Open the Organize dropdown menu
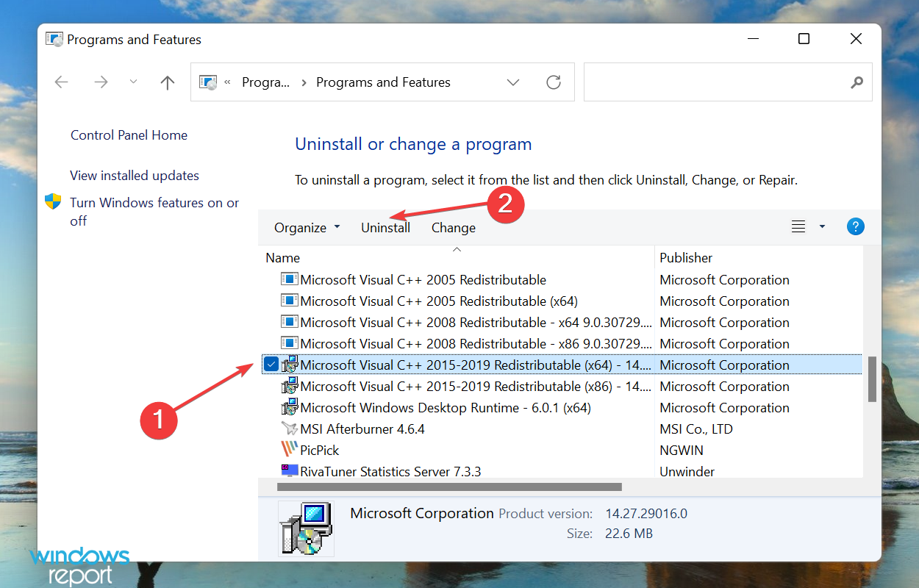This screenshot has height=588, width=919. click(x=307, y=228)
